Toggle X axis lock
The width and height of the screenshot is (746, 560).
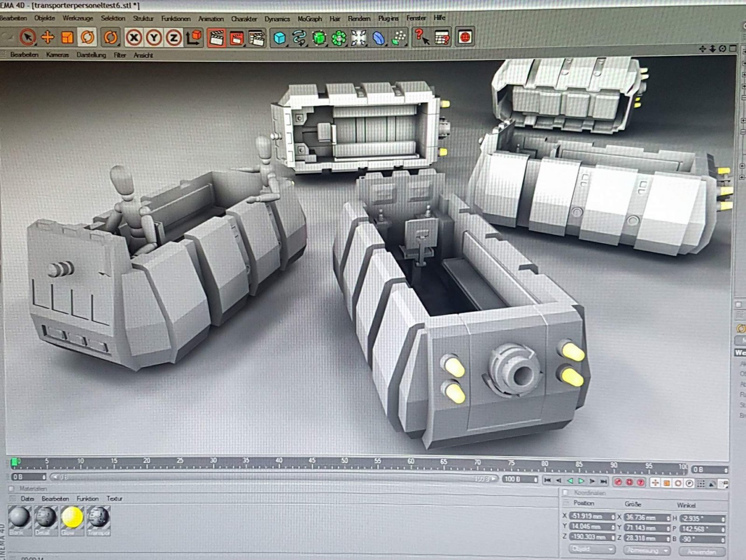[134, 37]
